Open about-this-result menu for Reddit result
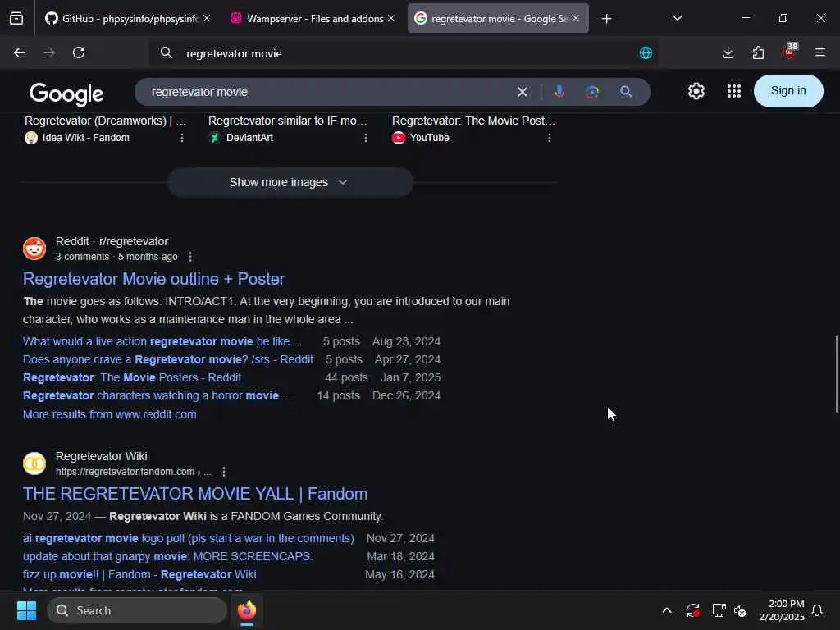The image size is (840, 630). point(190,257)
